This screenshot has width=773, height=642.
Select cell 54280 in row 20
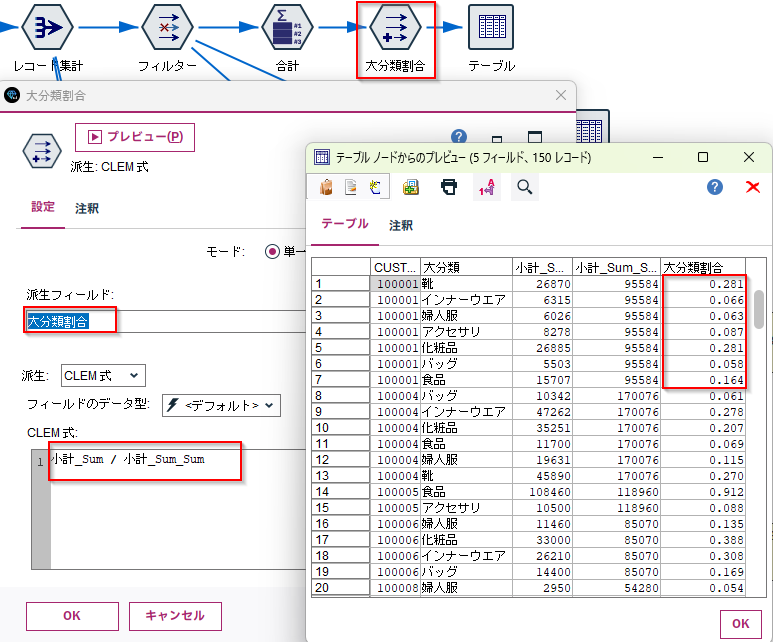[x=616, y=588]
